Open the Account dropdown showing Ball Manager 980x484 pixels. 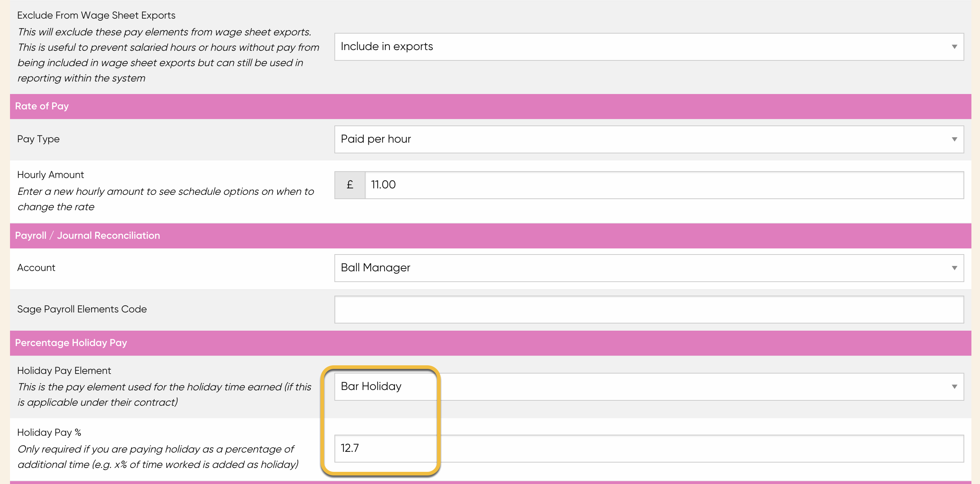coord(649,268)
